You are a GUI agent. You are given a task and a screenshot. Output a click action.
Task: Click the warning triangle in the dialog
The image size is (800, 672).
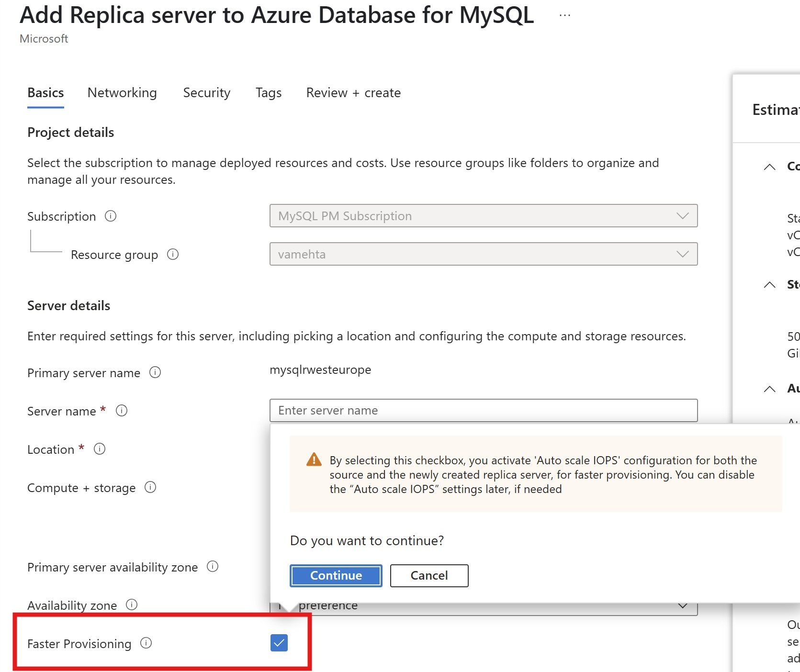[314, 459]
